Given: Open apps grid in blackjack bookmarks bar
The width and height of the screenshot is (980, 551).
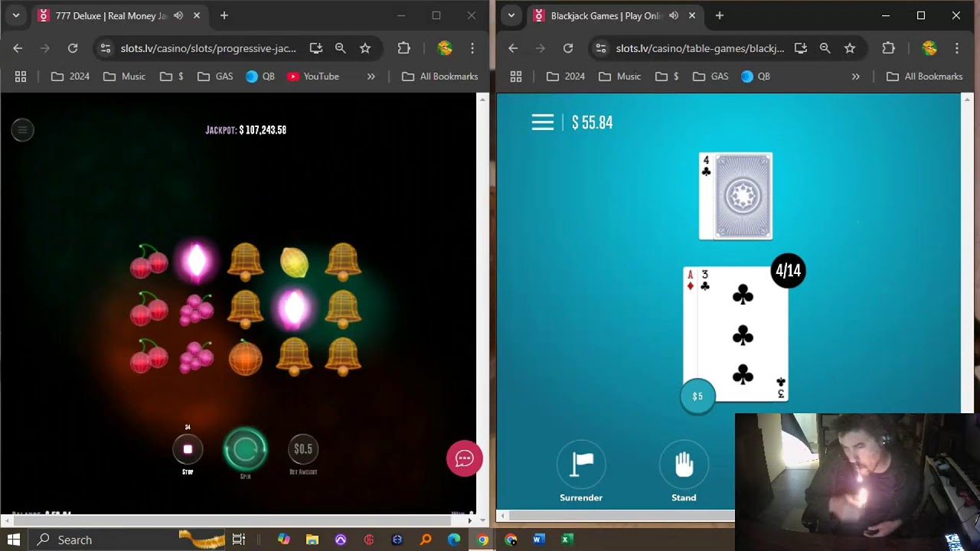Looking at the screenshot, I should [516, 77].
